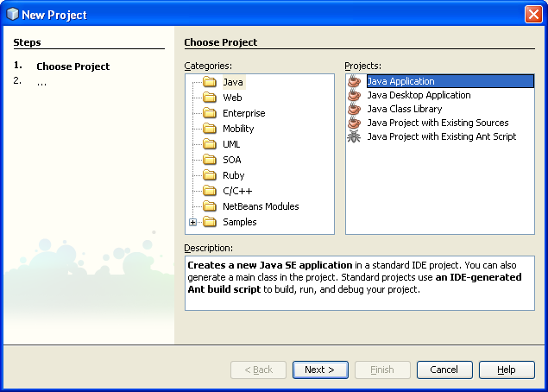This screenshot has width=548, height=392.
Task: Click the Existing Ant Script ant icon
Action: pos(354,136)
